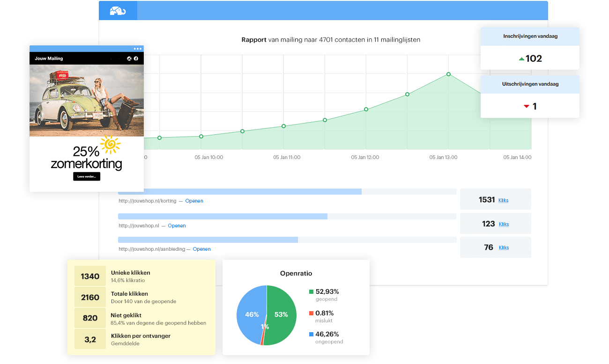Click the progress bar for jouwshop.nl/aanbieding

tap(287, 240)
